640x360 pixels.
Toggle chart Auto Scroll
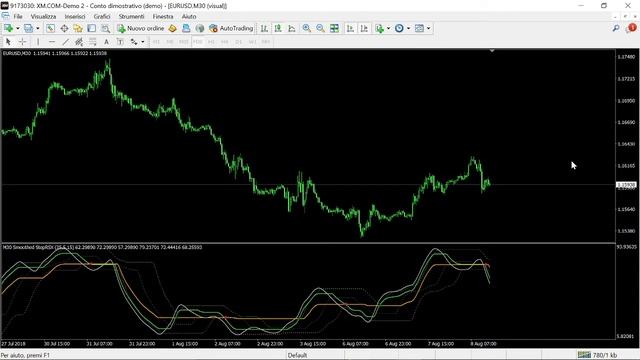pos(350,28)
